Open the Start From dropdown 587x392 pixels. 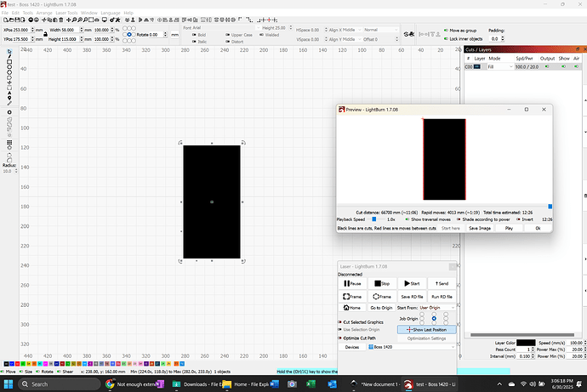pos(437,308)
